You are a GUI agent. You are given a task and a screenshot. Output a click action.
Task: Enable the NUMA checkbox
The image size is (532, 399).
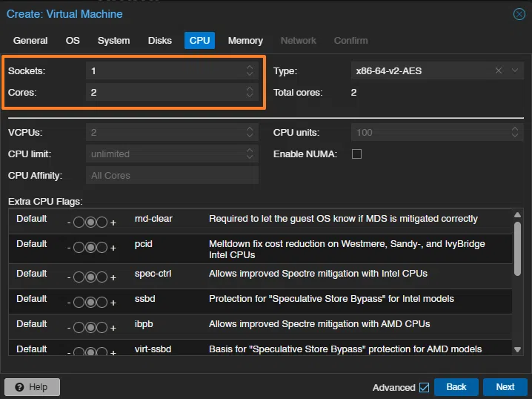[356, 154]
